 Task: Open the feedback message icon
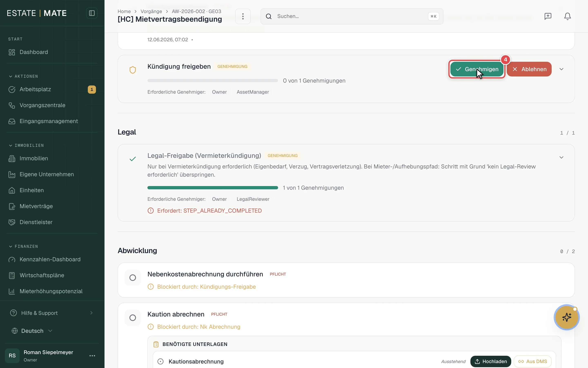pyautogui.click(x=548, y=16)
